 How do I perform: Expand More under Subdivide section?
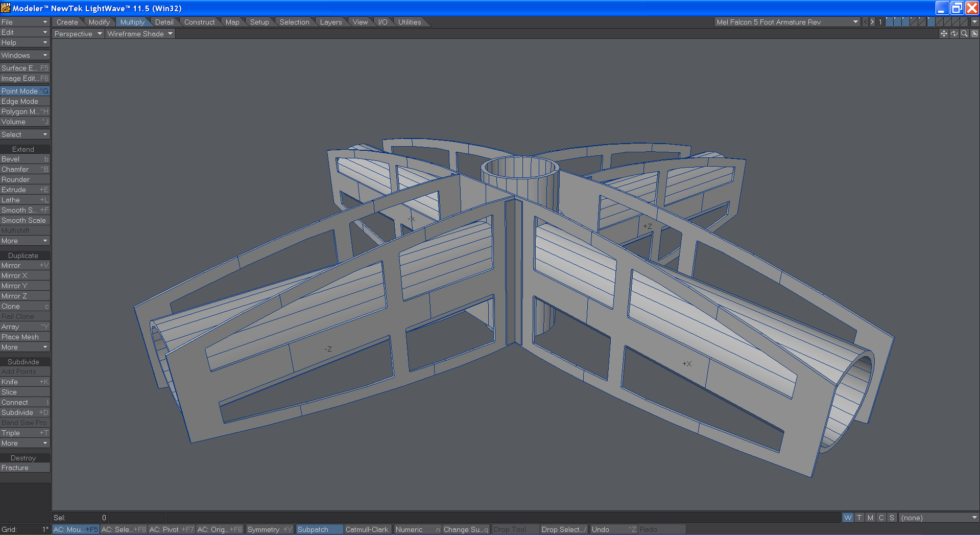tap(25, 443)
